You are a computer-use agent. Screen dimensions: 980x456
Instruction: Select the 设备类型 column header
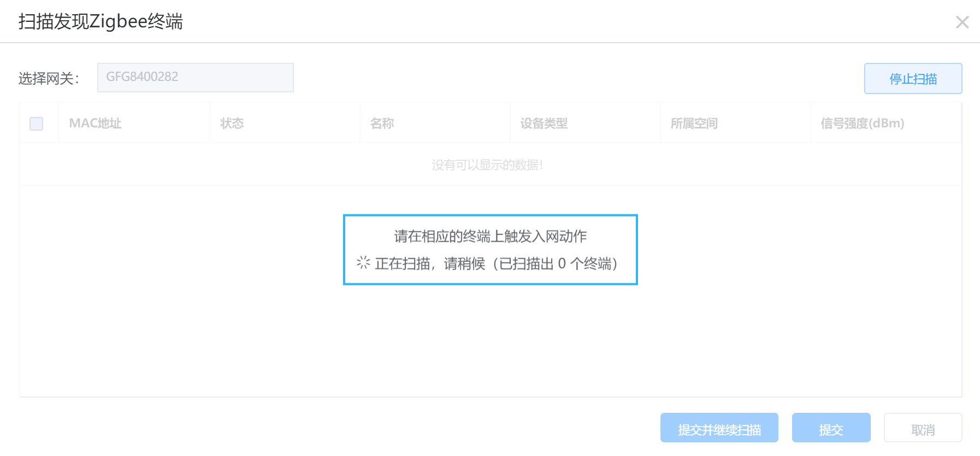point(544,124)
